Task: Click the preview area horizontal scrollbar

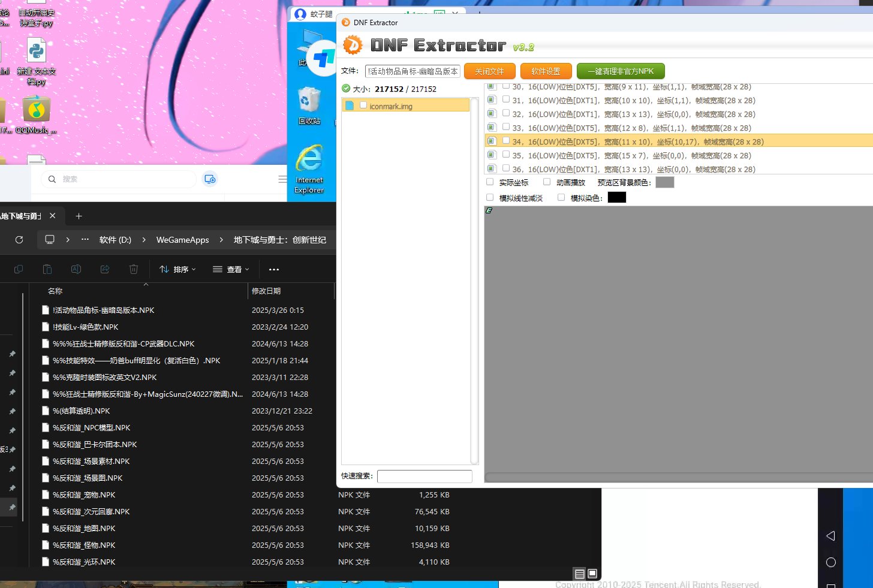Action: [x=679, y=478]
